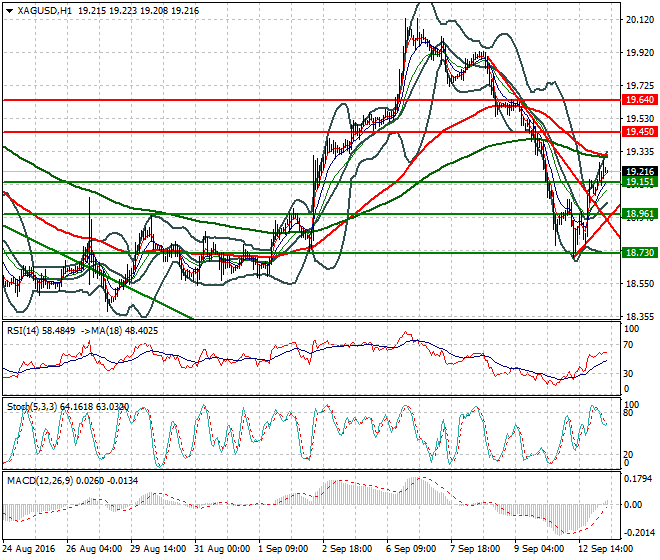
Task: Select the green 18.730 support price label
Action: point(640,253)
